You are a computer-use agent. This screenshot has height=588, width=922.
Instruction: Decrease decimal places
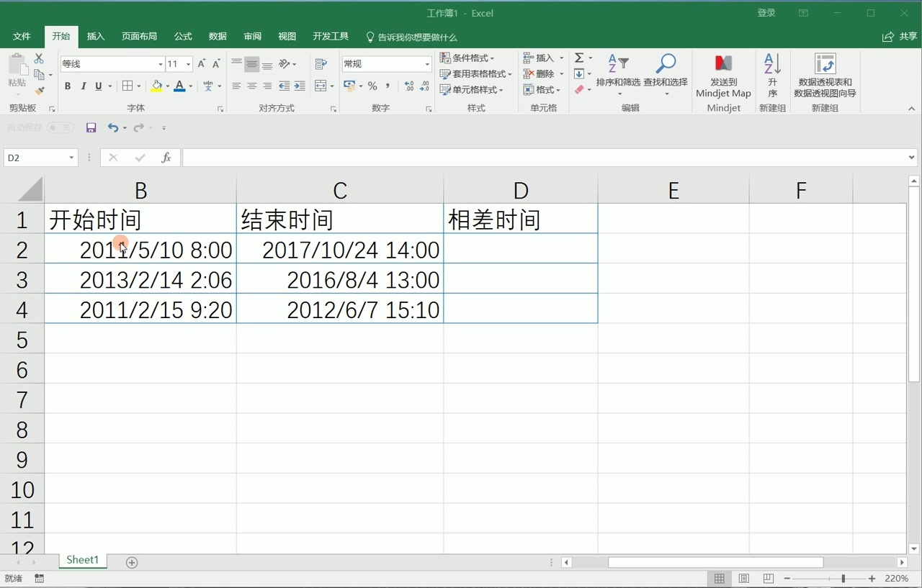(x=425, y=86)
